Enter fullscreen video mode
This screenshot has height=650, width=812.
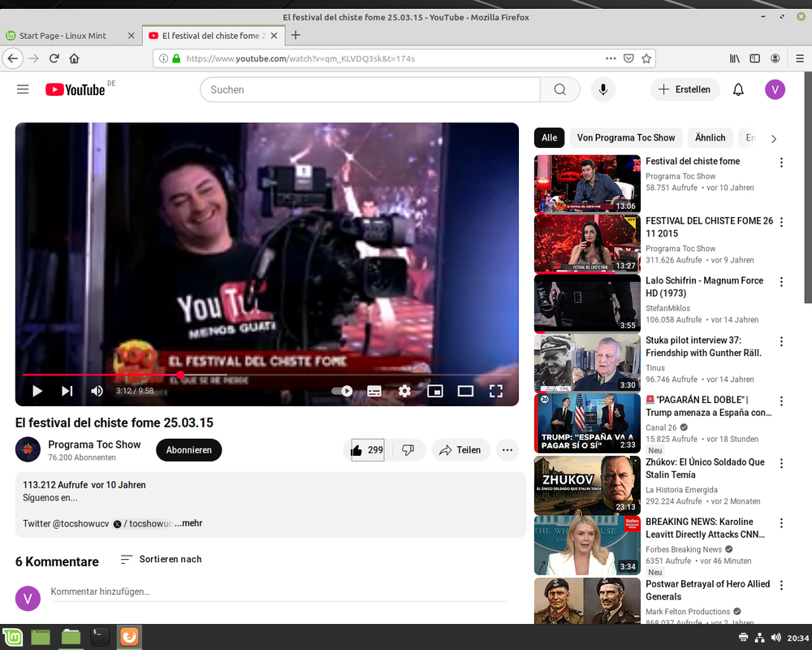point(496,391)
